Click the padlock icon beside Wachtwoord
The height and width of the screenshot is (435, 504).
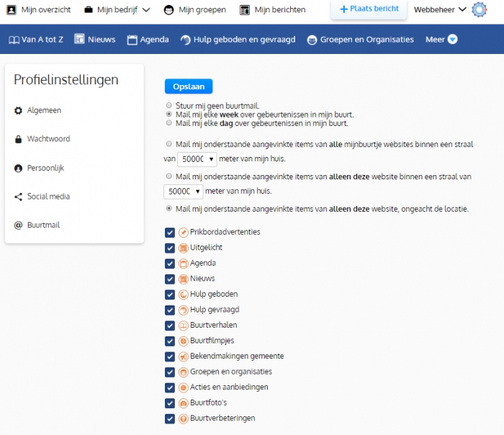point(19,139)
